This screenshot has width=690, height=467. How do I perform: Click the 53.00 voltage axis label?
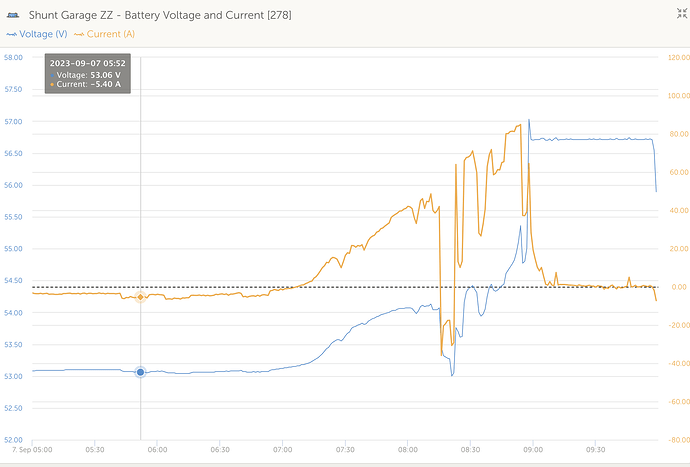pyautogui.click(x=13, y=376)
